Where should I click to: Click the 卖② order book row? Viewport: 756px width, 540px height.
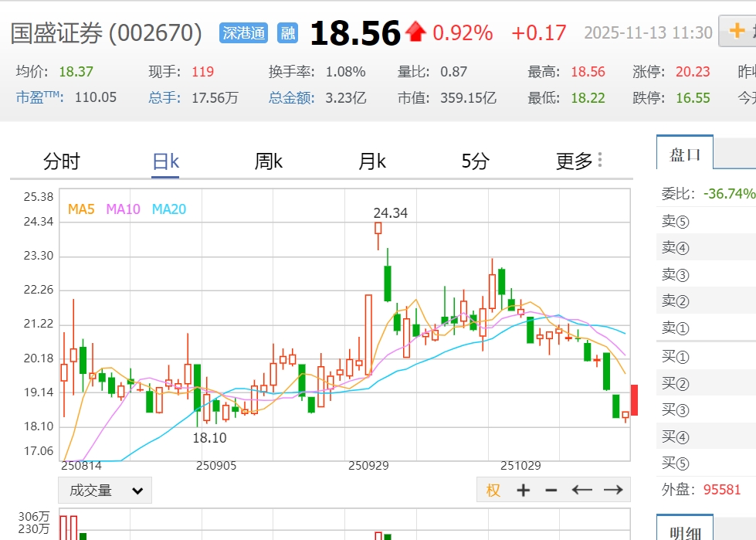click(x=707, y=301)
